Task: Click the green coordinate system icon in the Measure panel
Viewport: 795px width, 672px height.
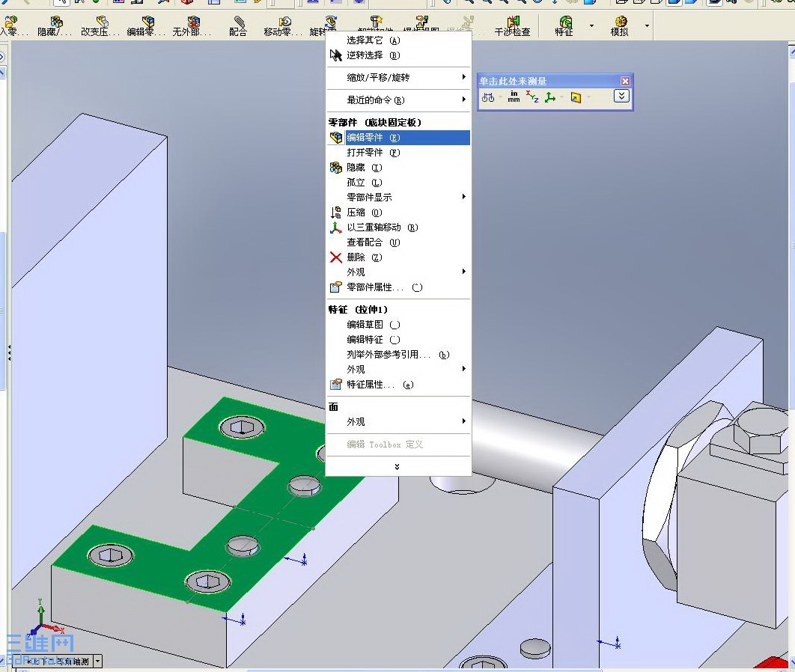Action: point(550,97)
